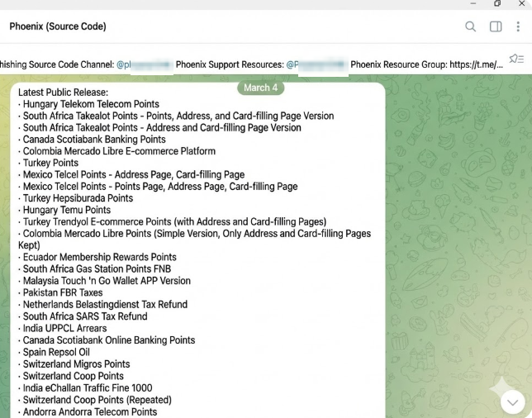Select 'Ecuador Membership Rewards Points' line
The height and width of the screenshot is (418, 532).
click(x=97, y=257)
